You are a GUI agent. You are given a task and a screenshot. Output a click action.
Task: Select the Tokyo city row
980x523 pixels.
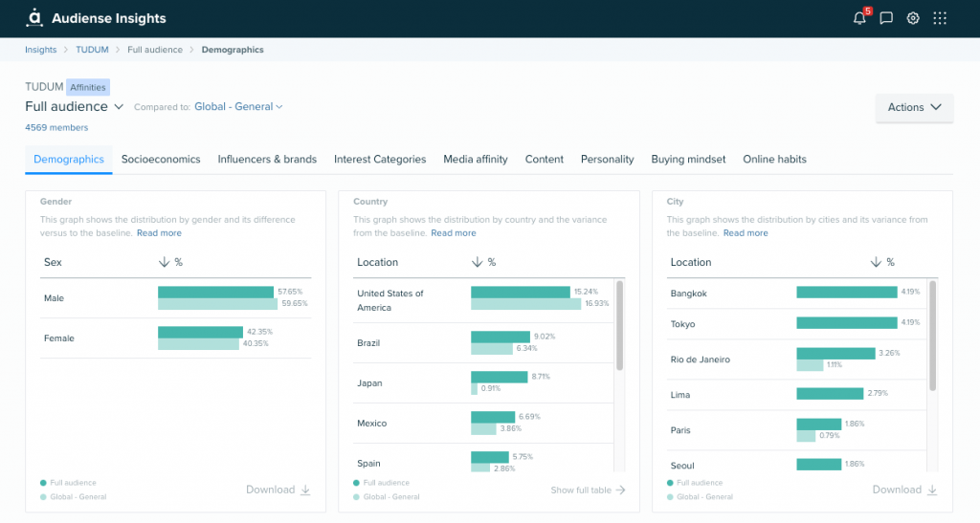click(796, 324)
